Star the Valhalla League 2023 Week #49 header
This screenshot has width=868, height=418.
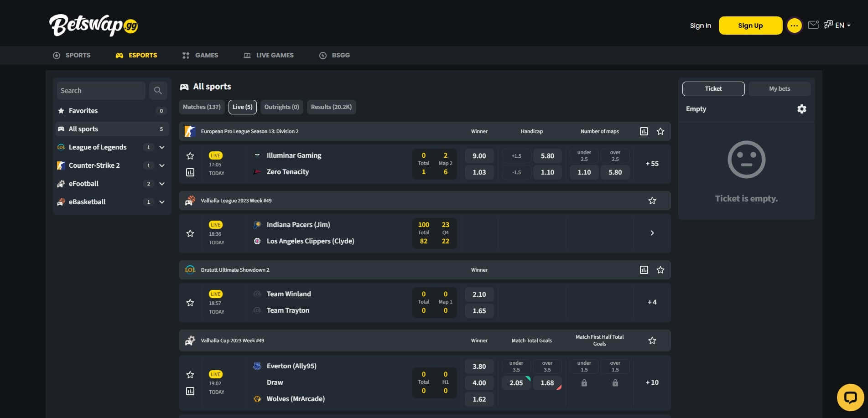tap(652, 200)
